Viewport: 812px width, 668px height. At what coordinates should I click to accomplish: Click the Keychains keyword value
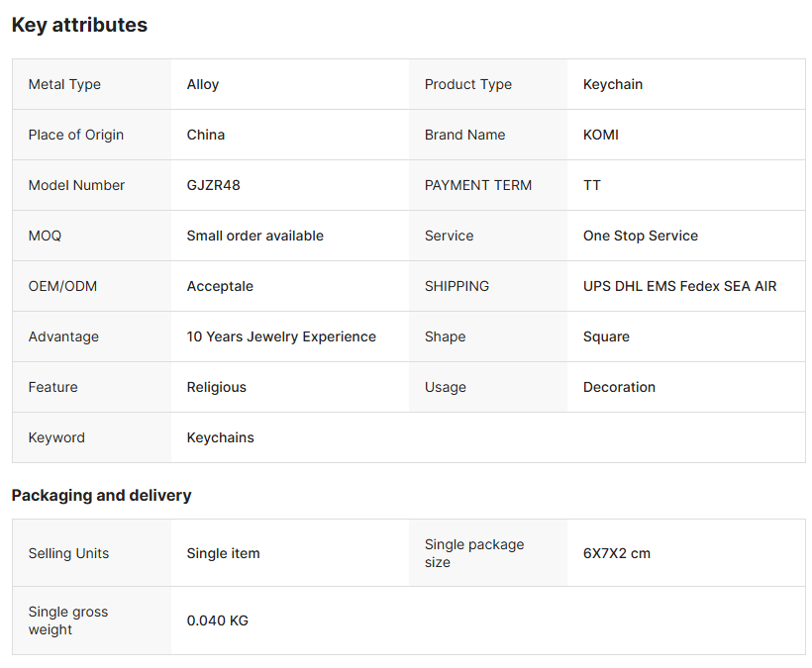click(221, 437)
